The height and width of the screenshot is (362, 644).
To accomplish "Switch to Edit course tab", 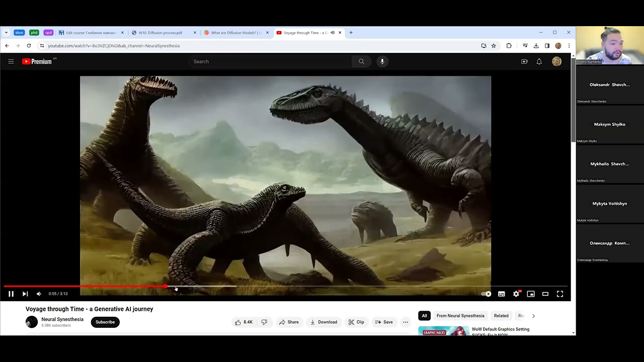I will (x=91, y=33).
